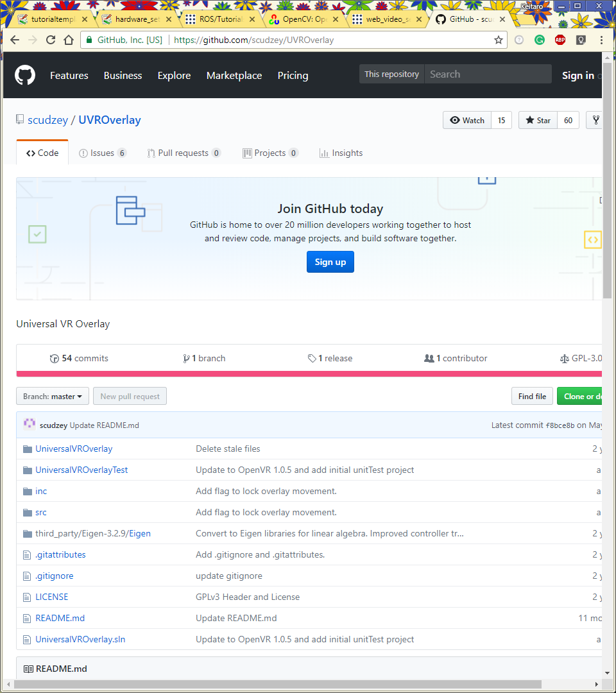View the 1 branch link

(x=204, y=359)
